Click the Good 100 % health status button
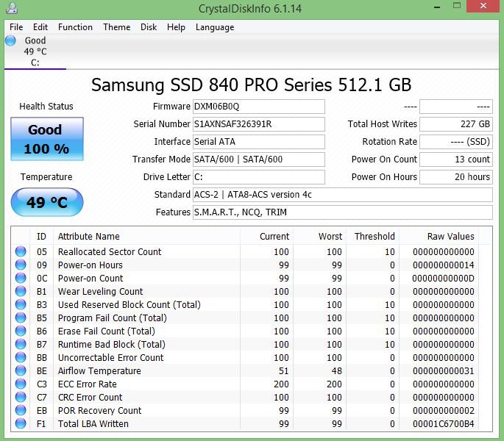 pyautogui.click(x=47, y=139)
